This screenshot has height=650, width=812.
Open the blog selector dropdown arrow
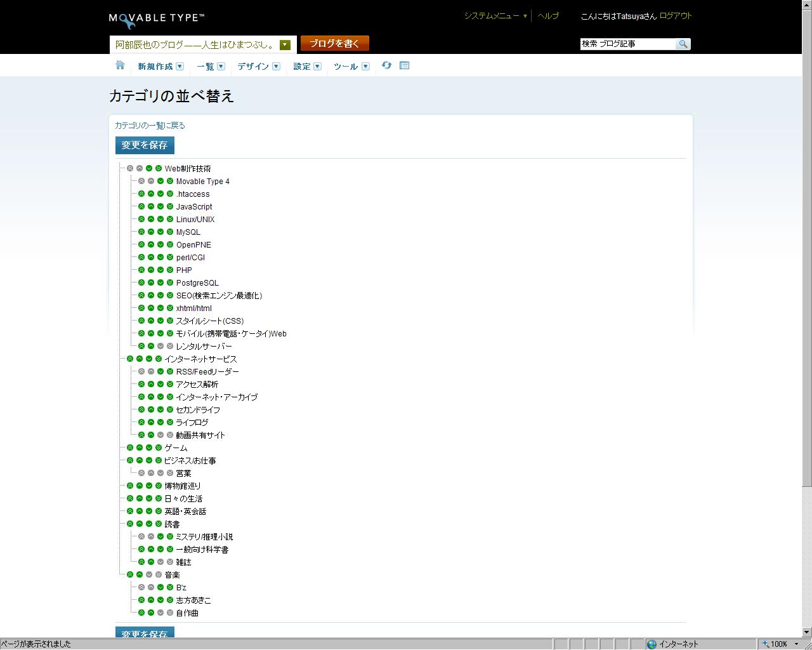285,44
